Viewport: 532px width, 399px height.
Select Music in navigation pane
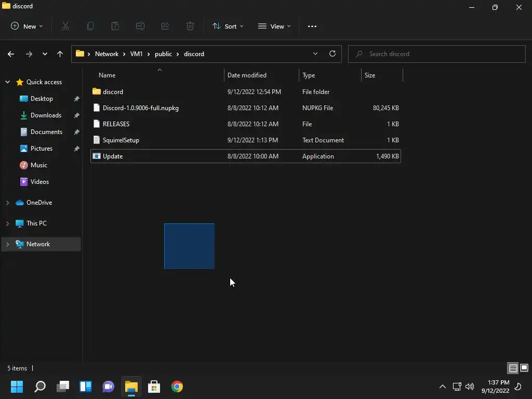[38, 165]
